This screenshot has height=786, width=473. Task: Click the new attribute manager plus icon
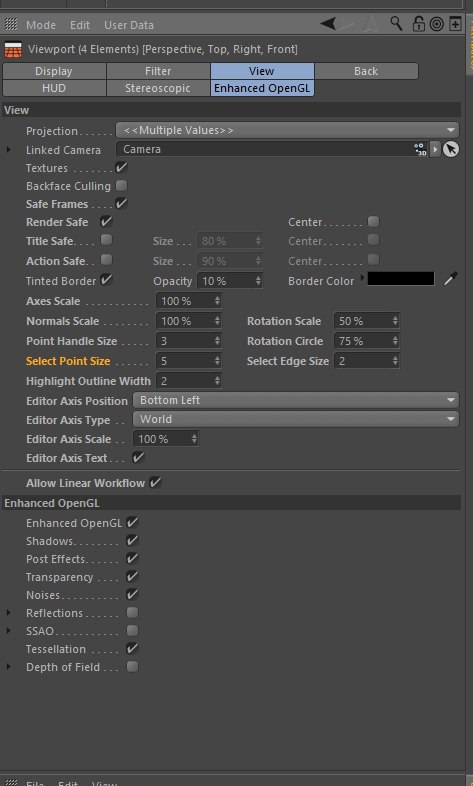point(455,24)
